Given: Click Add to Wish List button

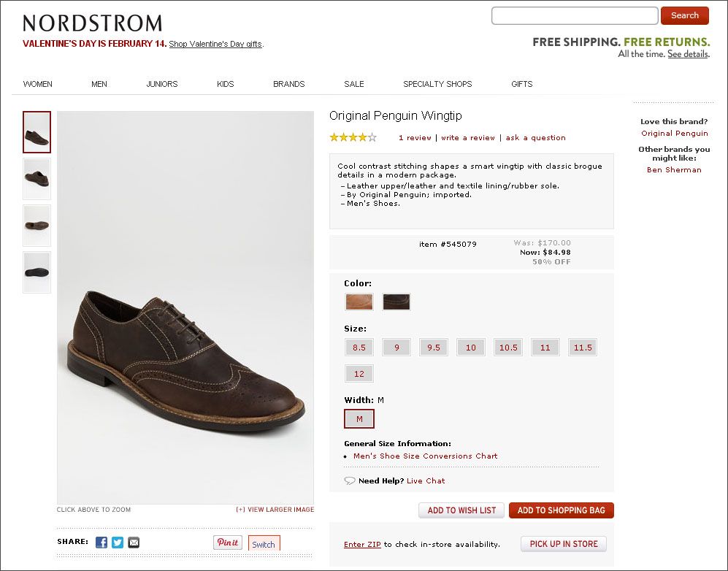Looking at the screenshot, I should pyautogui.click(x=461, y=510).
